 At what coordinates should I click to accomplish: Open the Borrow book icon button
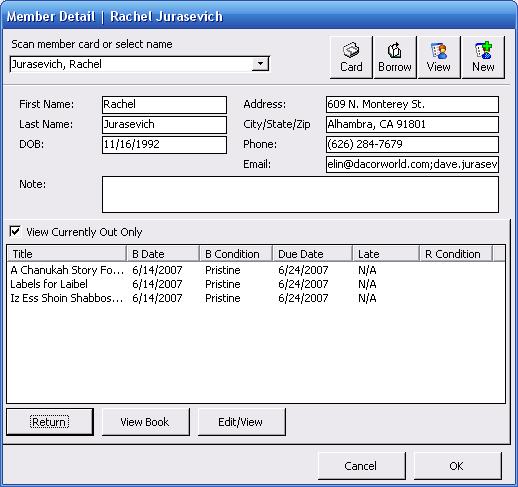(x=395, y=57)
